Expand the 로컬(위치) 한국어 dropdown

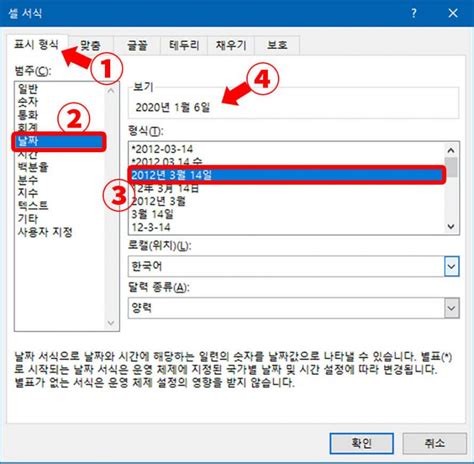(x=452, y=266)
